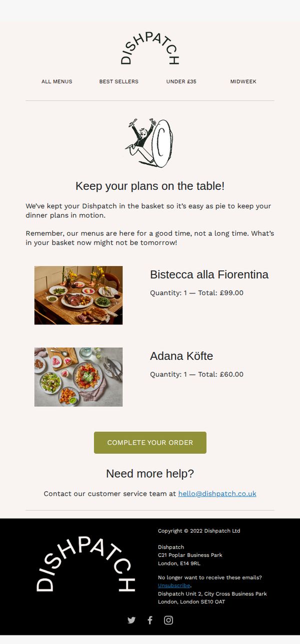This screenshot has width=300, height=644.
Task: Visit the Instagram icon link
Action: click(x=168, y=620)
